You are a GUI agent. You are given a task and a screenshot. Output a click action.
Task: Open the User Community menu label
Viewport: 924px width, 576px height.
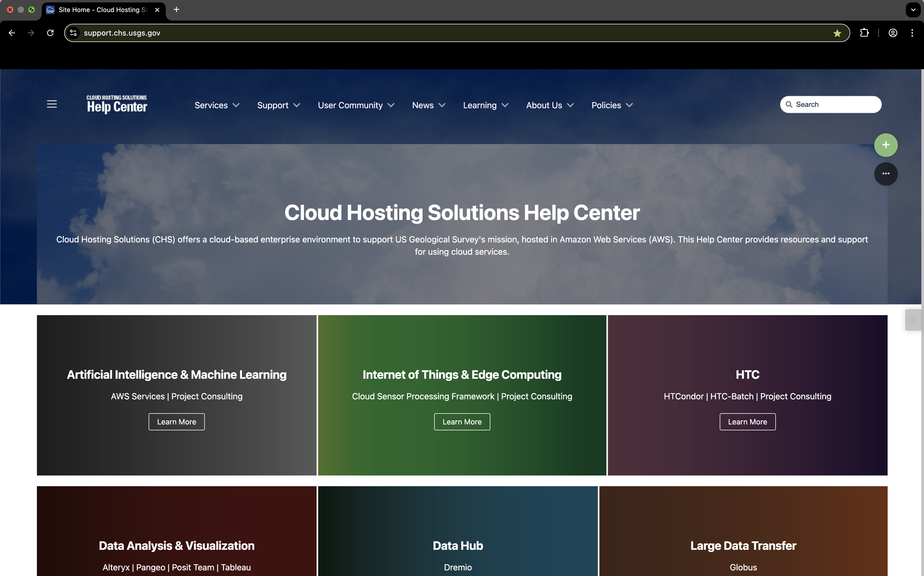350,105
